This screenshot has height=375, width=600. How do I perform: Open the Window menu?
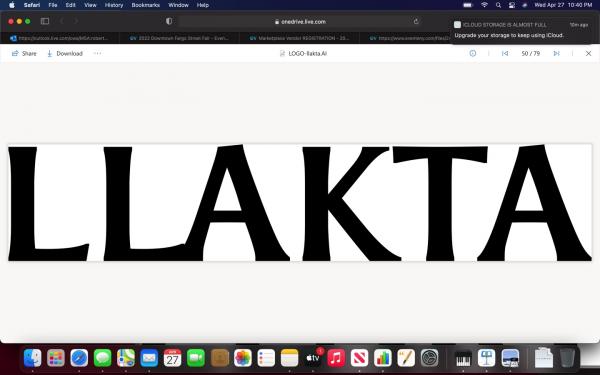[178, 5]
